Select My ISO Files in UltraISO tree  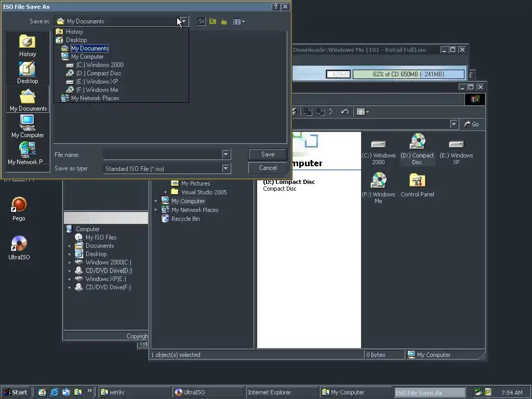pos(101,237)
